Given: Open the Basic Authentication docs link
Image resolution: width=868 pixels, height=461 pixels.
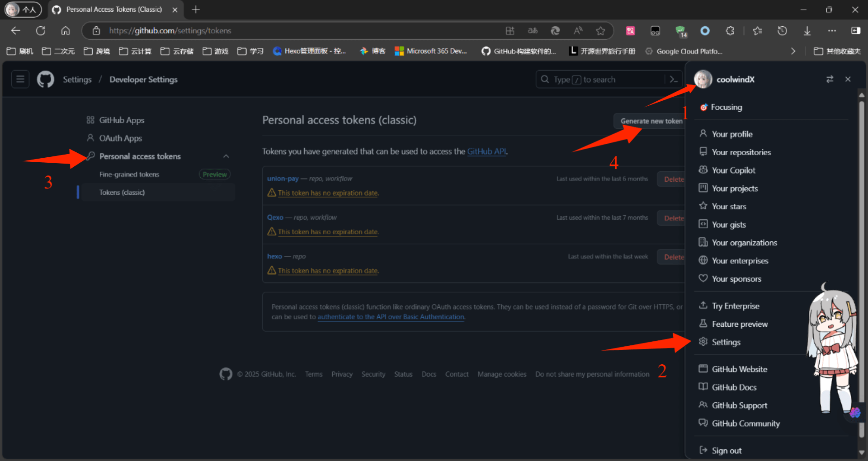Looking at the screenshot, I should (391, 317).
